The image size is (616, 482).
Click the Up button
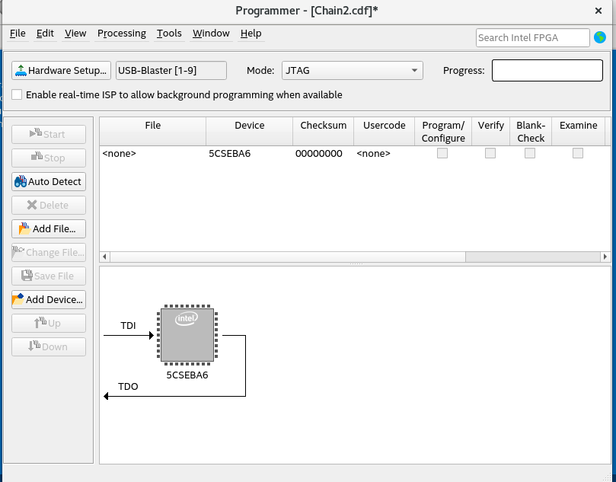pyautogui.click(x=48, y=323)
